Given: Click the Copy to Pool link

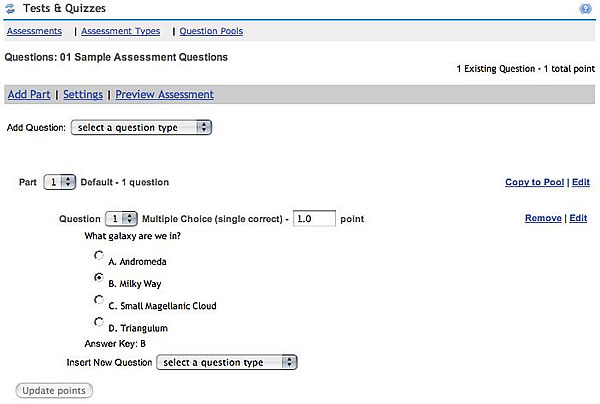Looking at the screenshot, I should click(x=535, y=182).
